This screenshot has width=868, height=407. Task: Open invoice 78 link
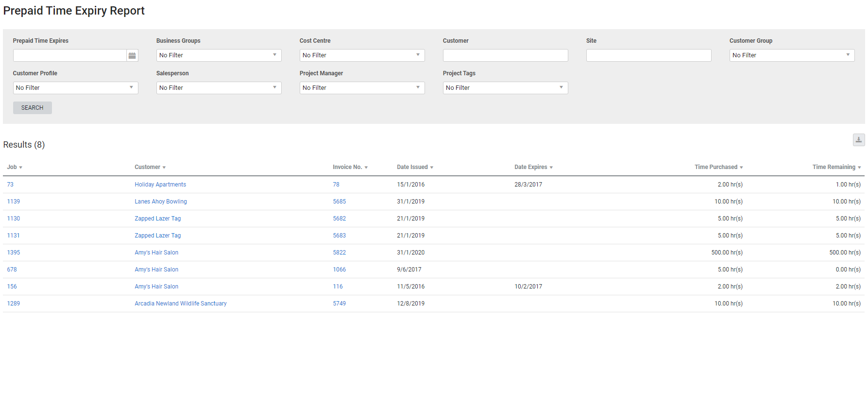point(336,185)
